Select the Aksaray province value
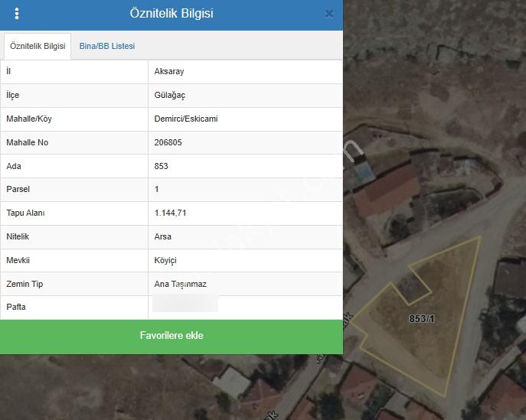This screenshot has width=526, height=420. tap(169, 71)
